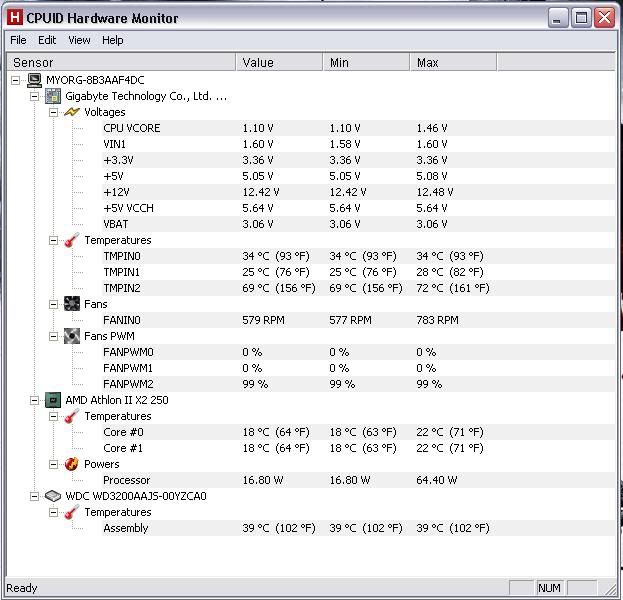The height and width of the screenshot is (600, 623).
Task: Select the computer icon next to MYORG-8B3AAF4DC
Action: click(x=34, y=80)
